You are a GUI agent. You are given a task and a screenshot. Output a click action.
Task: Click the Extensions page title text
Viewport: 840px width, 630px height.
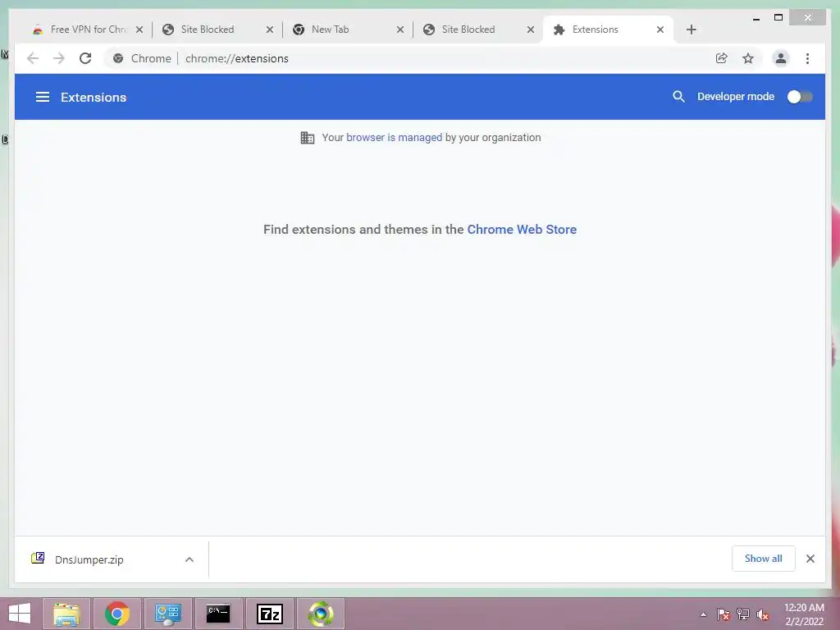click(94, 97)
